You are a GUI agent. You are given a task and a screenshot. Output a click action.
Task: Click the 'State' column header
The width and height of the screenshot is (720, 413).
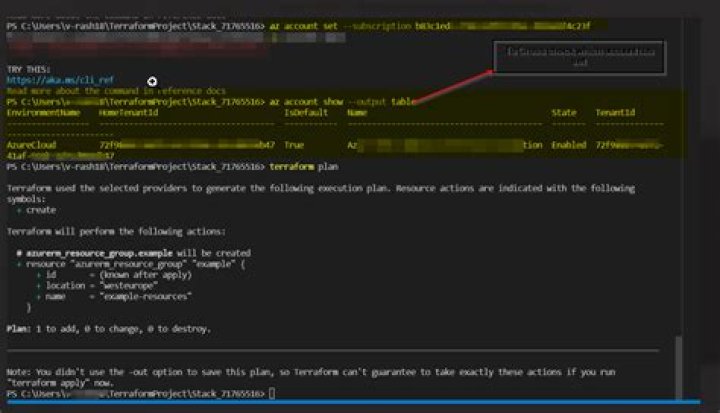(x=564, y=113)
